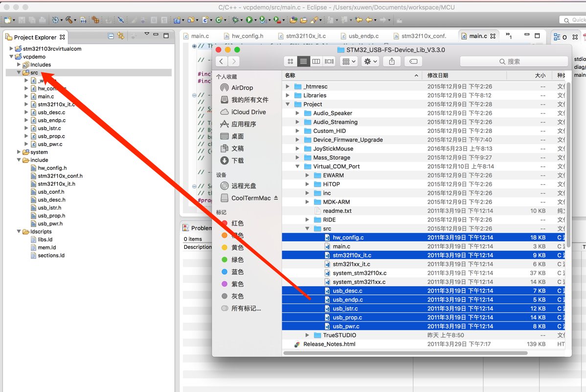586x392 pixels.
Task: Click the Finder horizontal scrollbar
Action: (x=405, y=353)
